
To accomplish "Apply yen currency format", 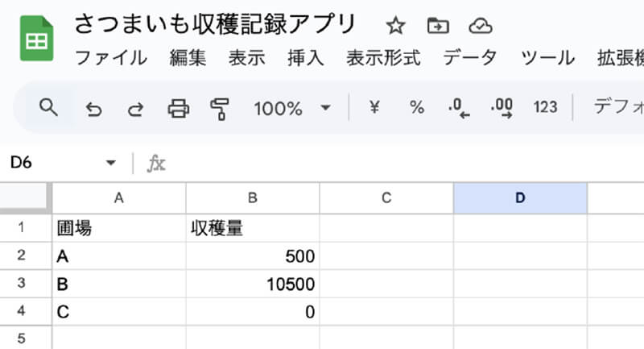I will 374,107.
